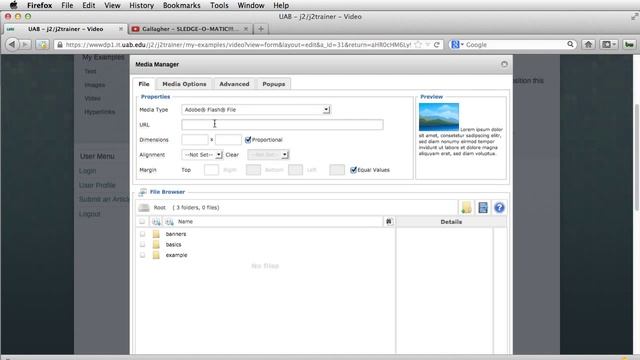Open a new browser tab

click(x=261, y=29)
